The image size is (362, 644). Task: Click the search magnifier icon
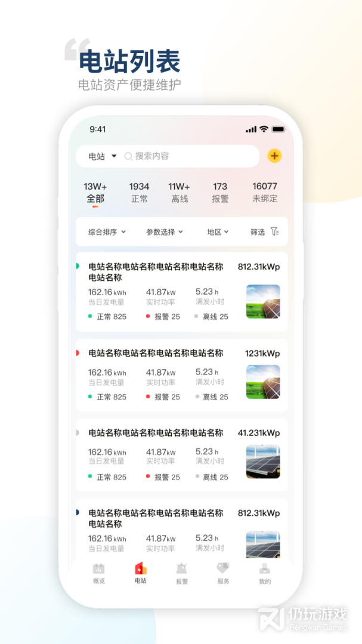(128, 156)
